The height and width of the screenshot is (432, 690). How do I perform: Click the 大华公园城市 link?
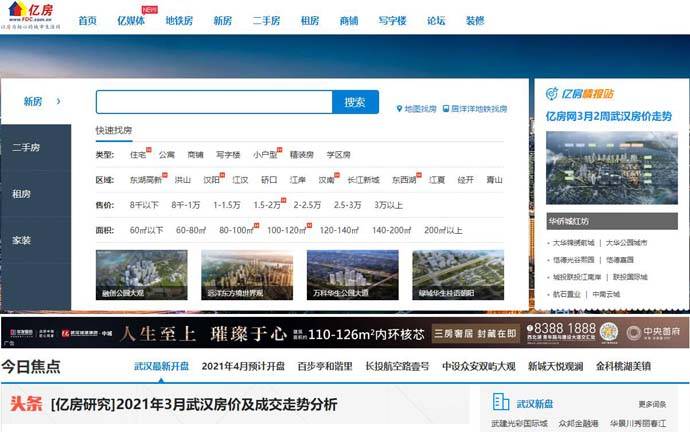[x=626, y=243]
